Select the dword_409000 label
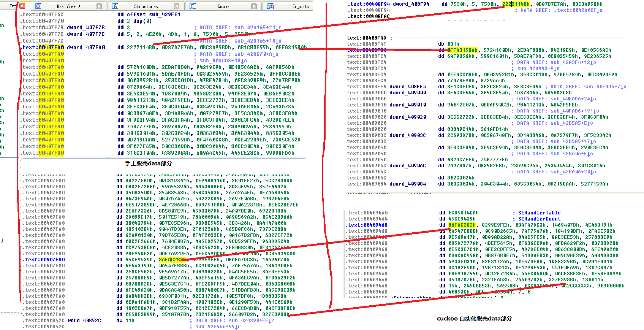 tap(408, 93)
